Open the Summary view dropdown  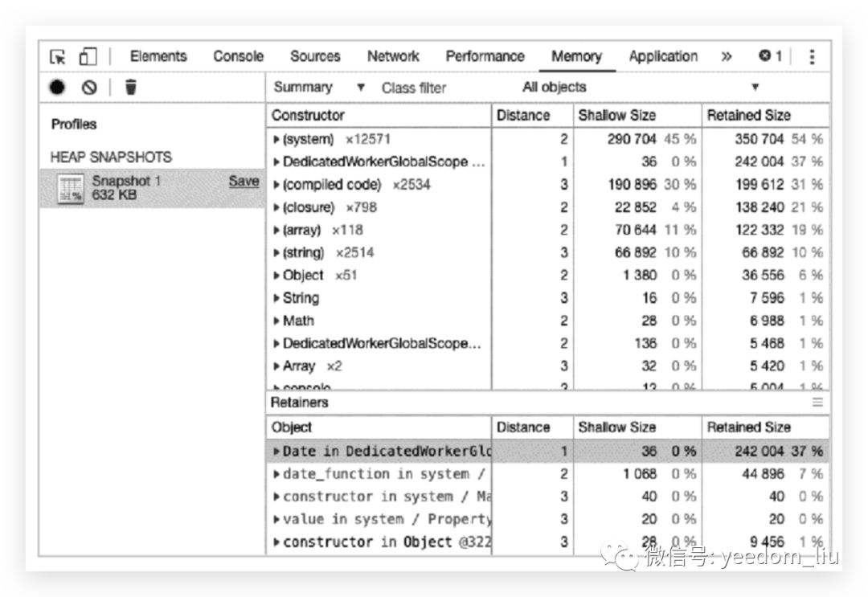[319, 88]
